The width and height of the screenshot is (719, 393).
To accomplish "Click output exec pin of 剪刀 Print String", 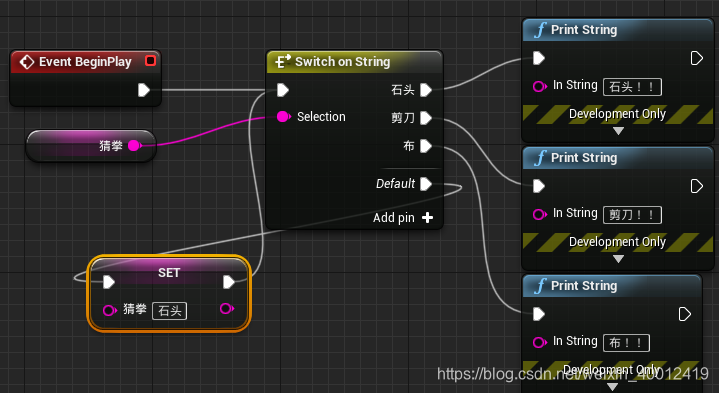I will click(697, 186).
